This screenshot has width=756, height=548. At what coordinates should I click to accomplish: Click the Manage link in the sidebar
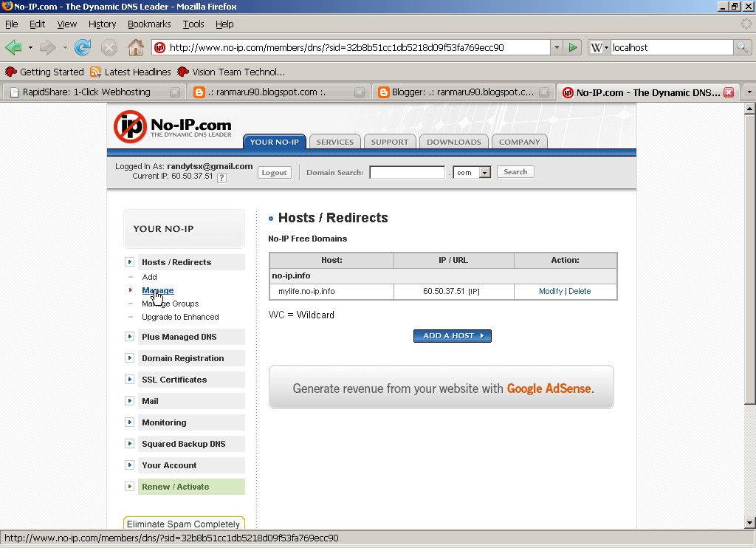click(158, 290)
